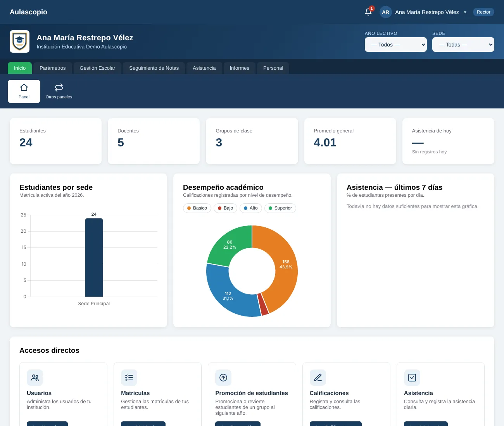Viewport: 504px width, 426px height.
Task: Switch to the Informes tab
Action: [240, 68]
